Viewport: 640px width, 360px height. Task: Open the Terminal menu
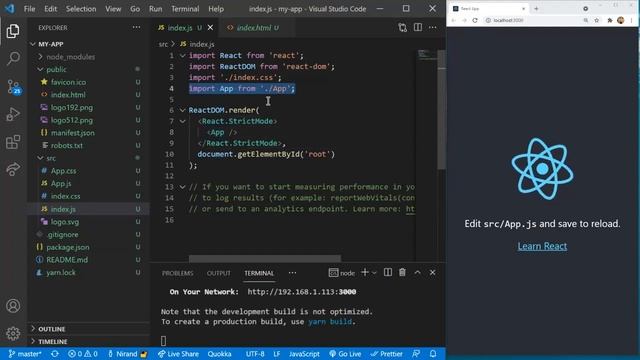[185, 9]
